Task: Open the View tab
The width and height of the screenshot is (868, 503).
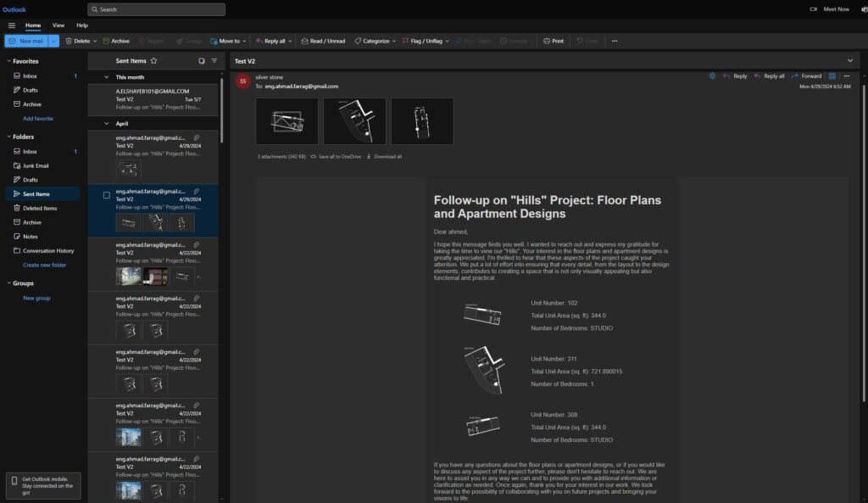Action: point(58,25)
